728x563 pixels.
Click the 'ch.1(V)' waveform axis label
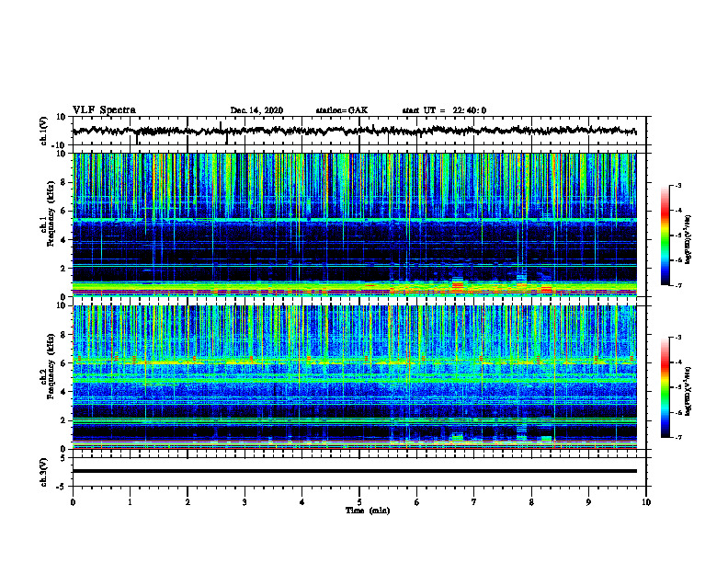[44, 131]
